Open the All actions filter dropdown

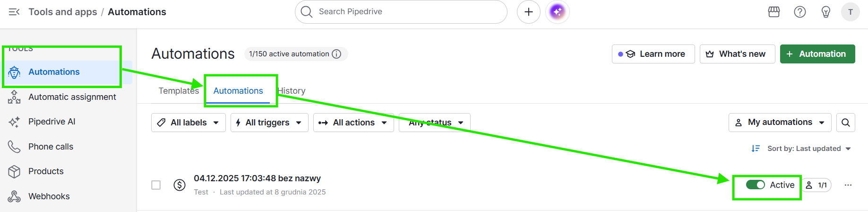click(x=353, y=123)
